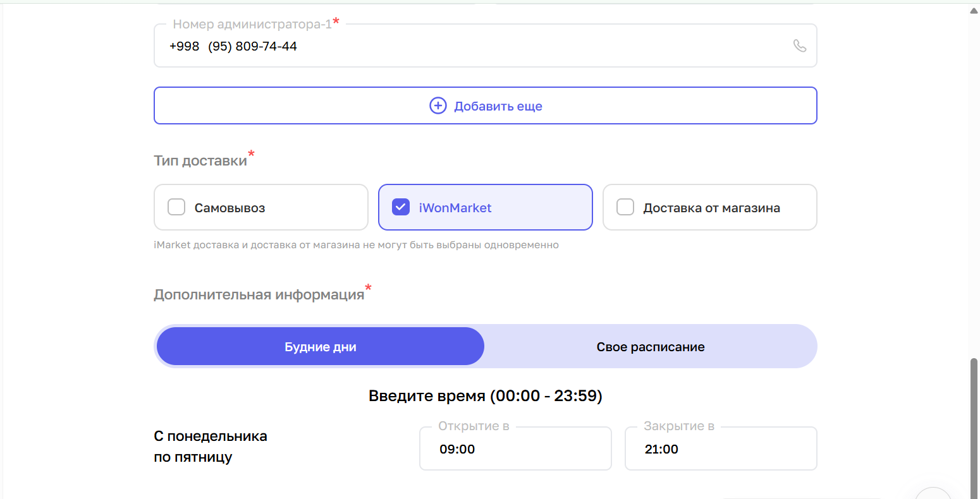Click the +998 country code prefix
This screenshot has width=980, height=499.
point(184,46)
